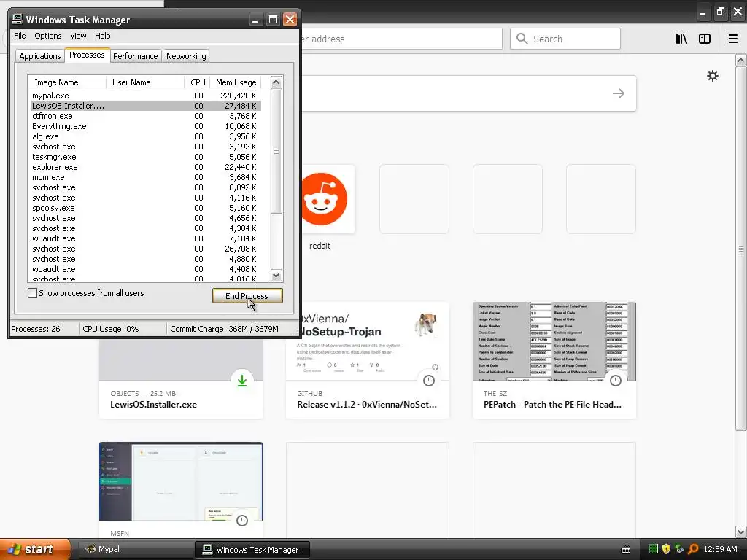This screenshot has height=560, width=747.
Task: Click the browser Search input field
Action: click(x=565, y=39)
